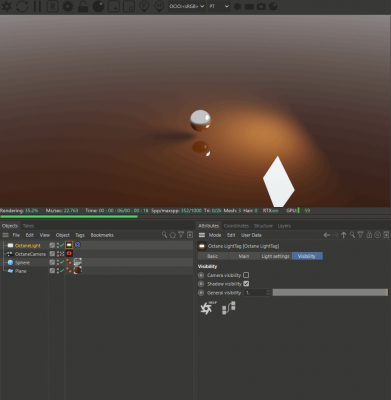Select the Octane LightTag on OctaneLight

coord(69,245)
